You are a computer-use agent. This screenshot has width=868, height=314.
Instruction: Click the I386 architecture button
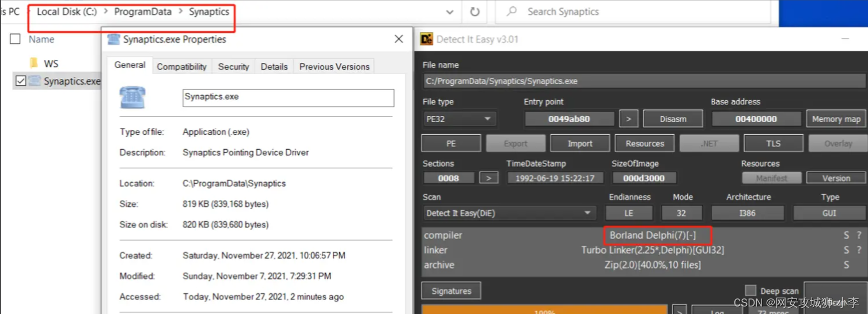[748, 213]
